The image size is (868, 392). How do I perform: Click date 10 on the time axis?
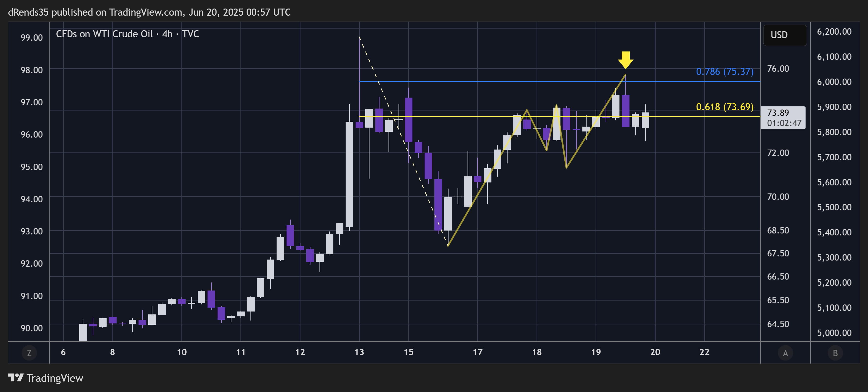pos(182,352)
